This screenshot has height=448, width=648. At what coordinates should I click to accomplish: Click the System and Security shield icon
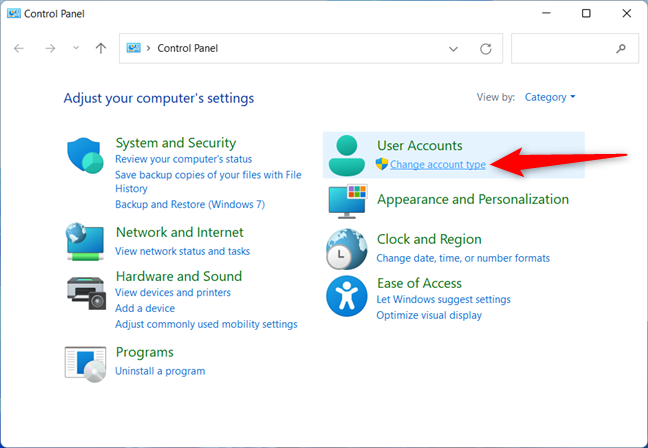click(85, 156)
